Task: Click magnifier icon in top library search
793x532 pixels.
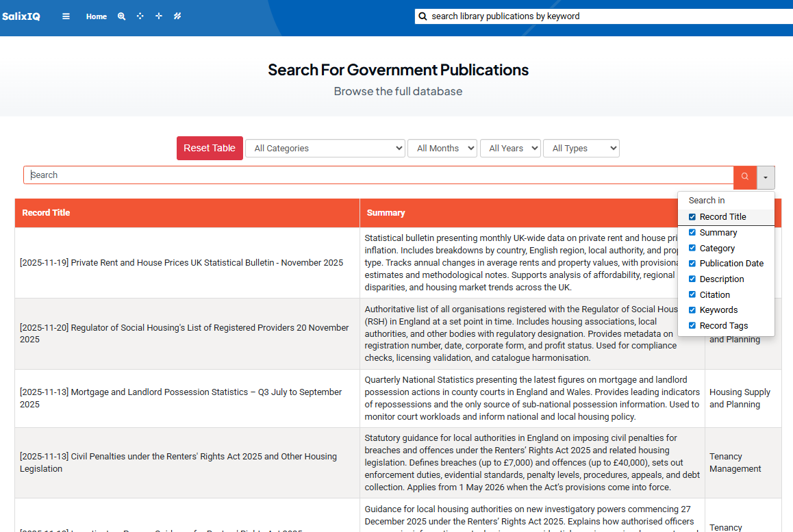Action: 423,16
